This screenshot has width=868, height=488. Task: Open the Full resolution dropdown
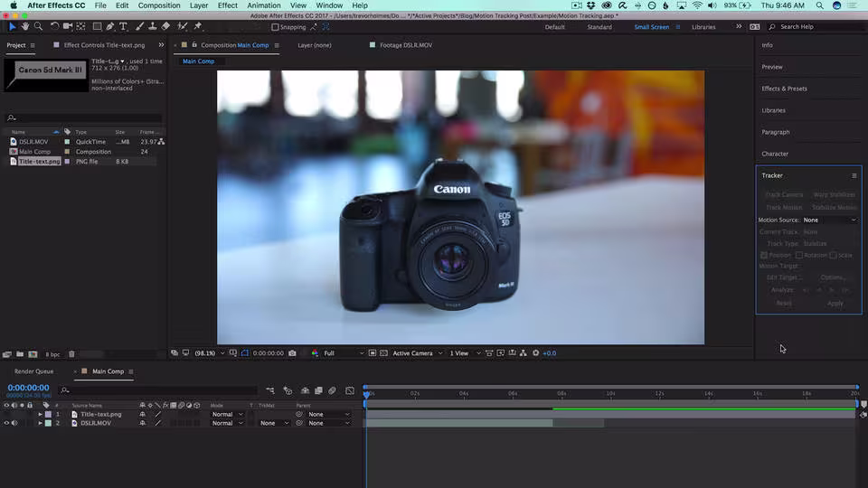(x=344, y=353)
